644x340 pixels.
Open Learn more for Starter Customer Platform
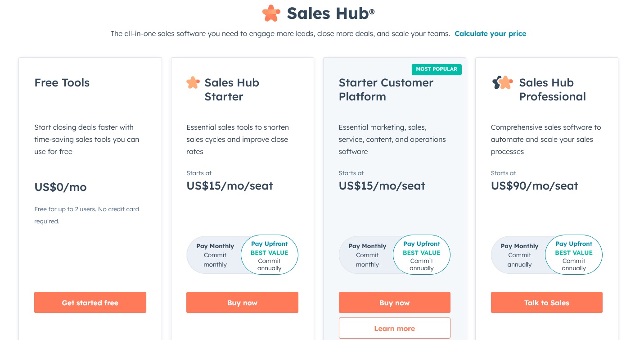pyautogui.click(x=394, y=328)
